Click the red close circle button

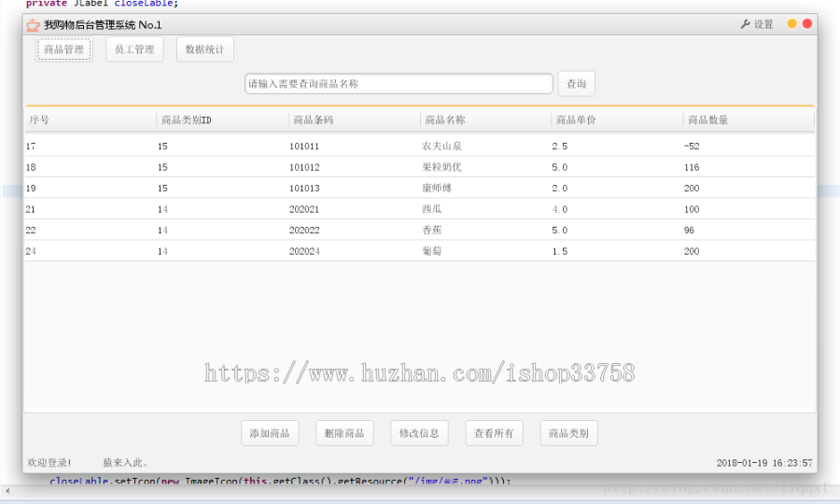tap(806, 23)
